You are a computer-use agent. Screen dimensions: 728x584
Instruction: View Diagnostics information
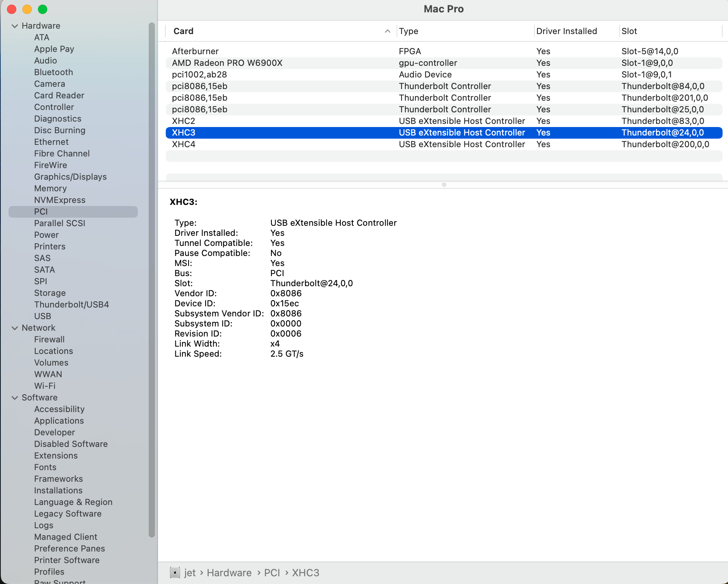point(58,119)
